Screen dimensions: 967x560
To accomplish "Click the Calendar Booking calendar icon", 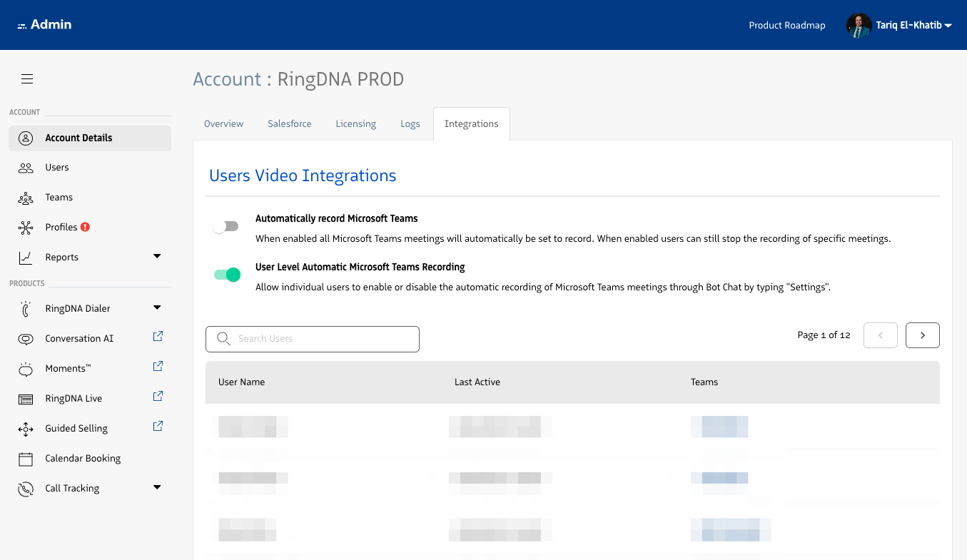I will (x=26, y=459).
